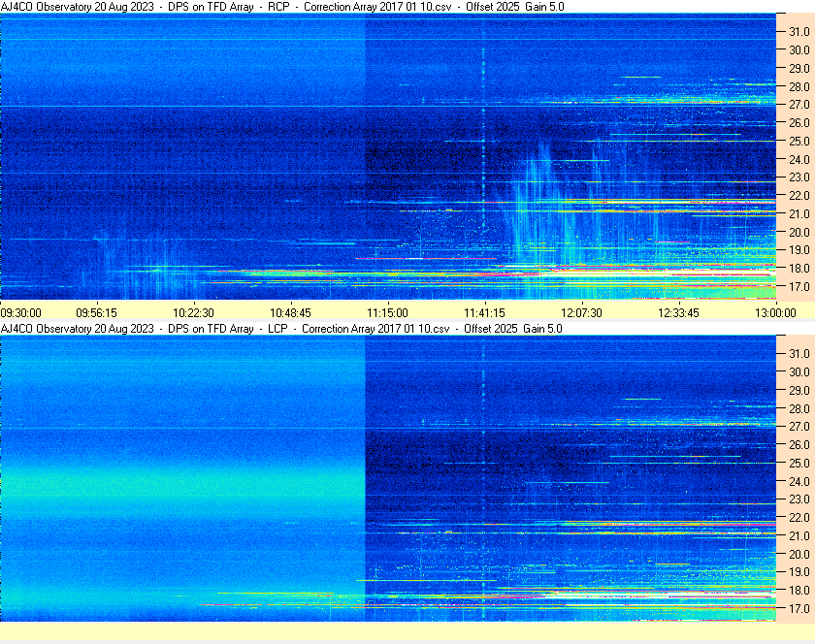The height and width of the screenshot is (644, 815).
Task: Select the 09:56:15 time axis label
Action: click(x=97, y=313)
